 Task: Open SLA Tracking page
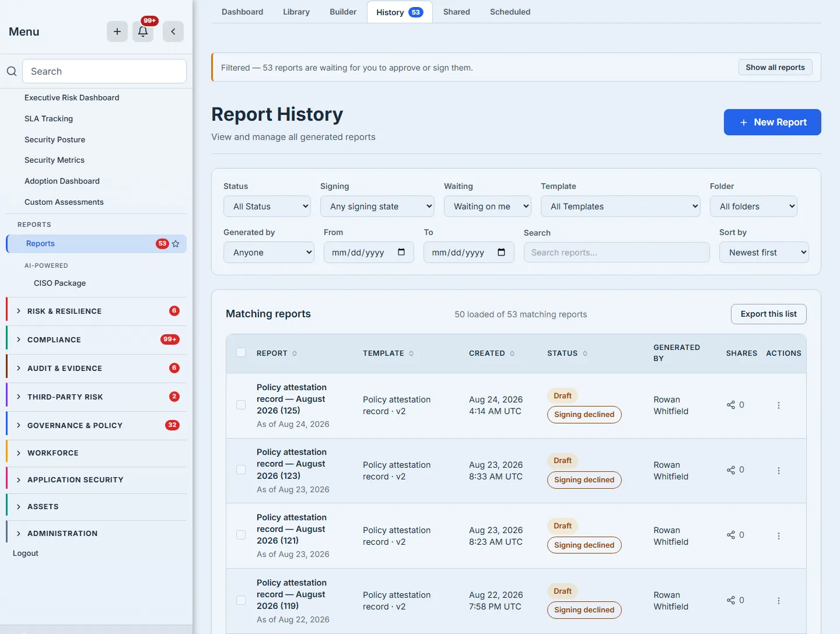(49, 119)
